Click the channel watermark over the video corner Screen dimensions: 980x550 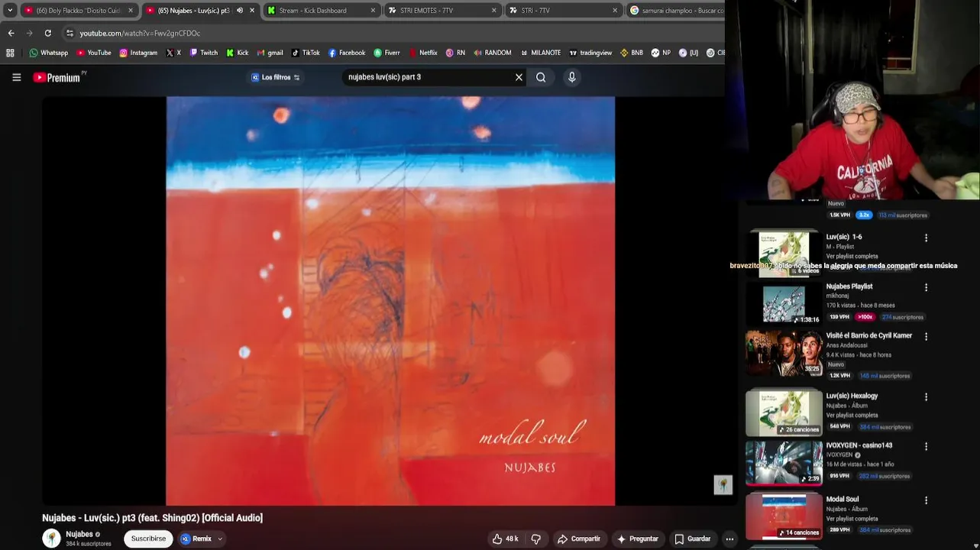pos(723,484)
